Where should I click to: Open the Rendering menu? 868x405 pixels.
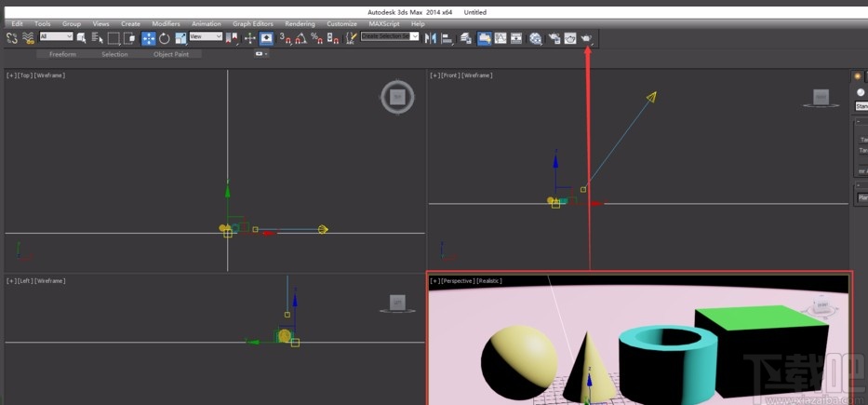300,24
